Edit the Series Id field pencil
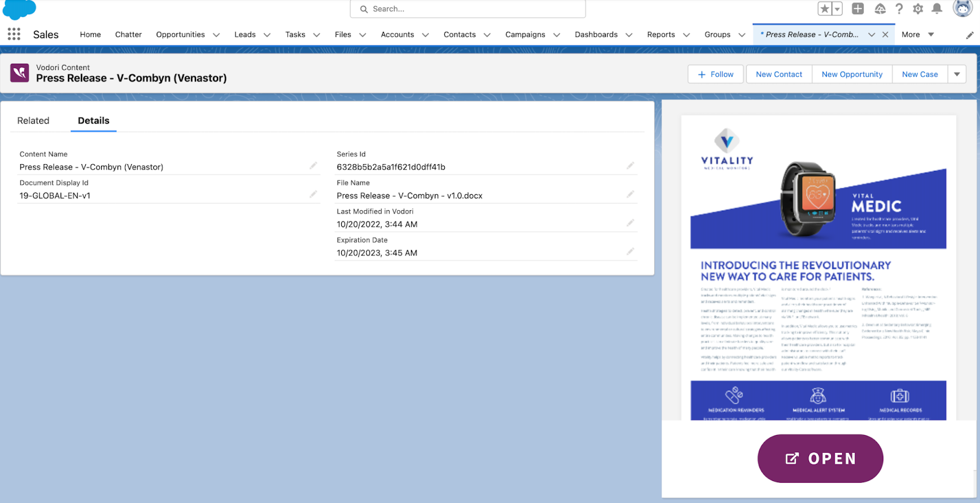 (630, 166)
